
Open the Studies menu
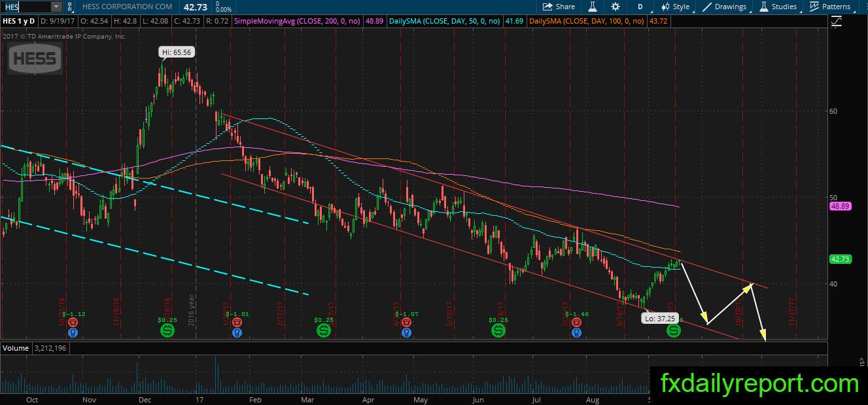(x=778, y=7)
